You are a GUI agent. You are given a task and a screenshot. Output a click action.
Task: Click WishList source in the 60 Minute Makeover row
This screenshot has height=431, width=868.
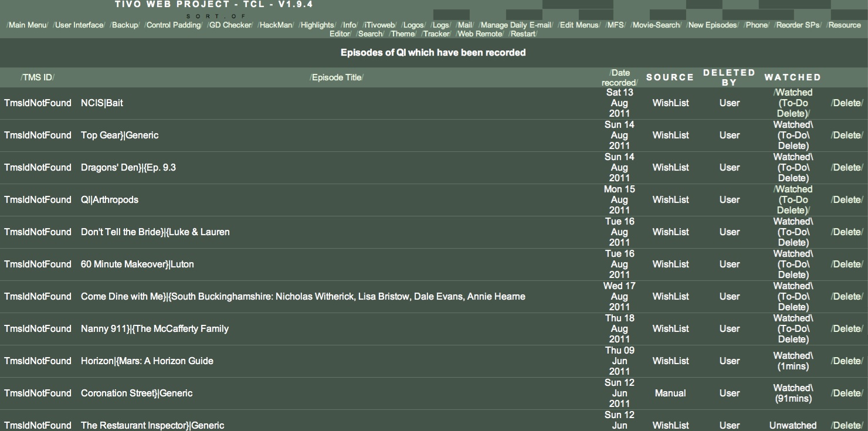pos(670,264)
